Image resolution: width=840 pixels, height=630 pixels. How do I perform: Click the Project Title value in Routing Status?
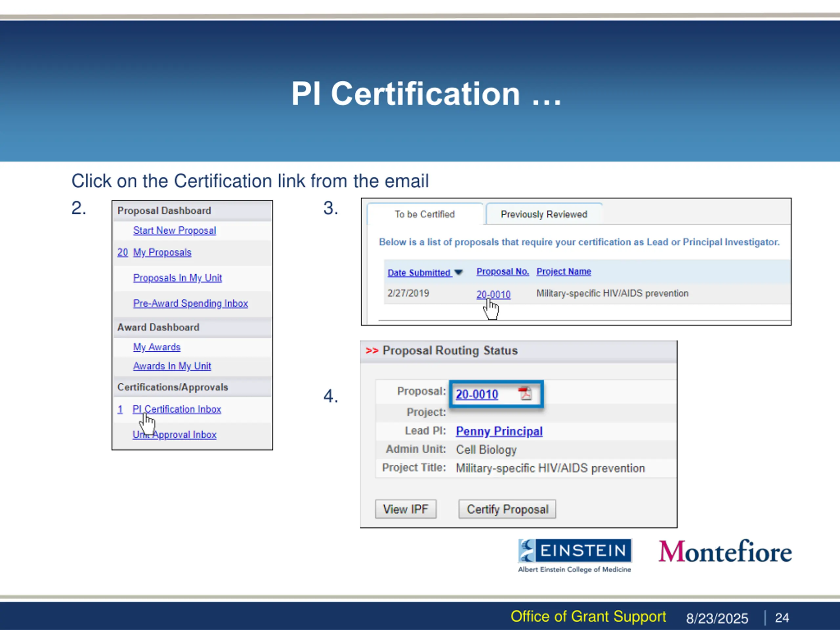(x=550, y=468)
